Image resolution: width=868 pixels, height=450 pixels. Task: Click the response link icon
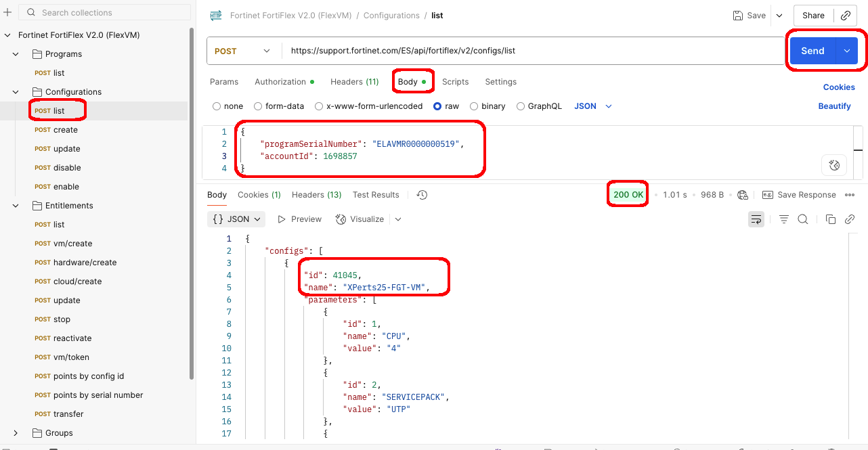[850, 219]
